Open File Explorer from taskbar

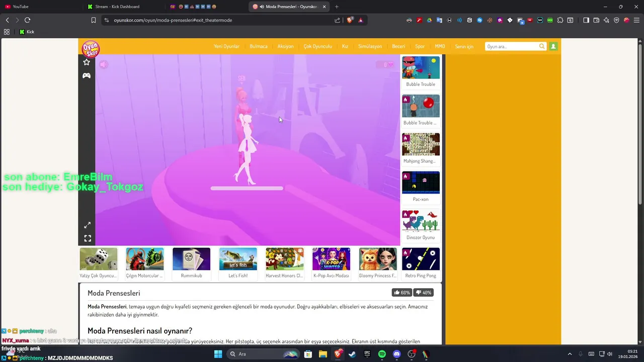323,354
